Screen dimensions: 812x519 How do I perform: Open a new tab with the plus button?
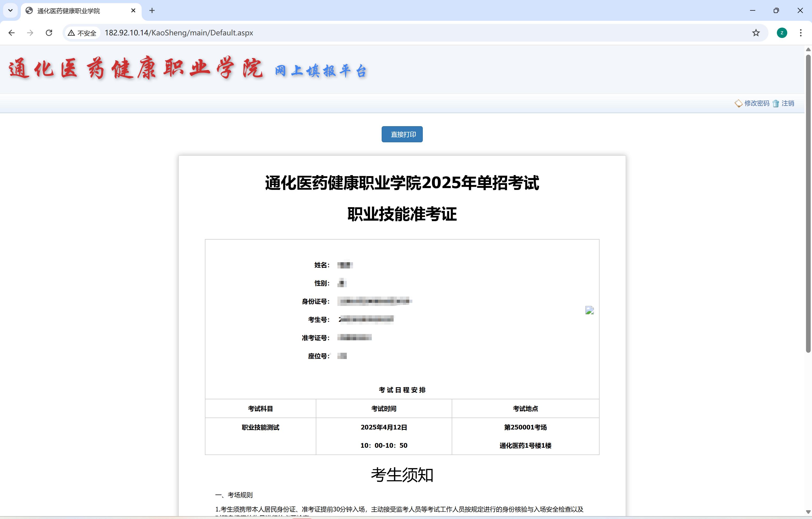point(152,10)
